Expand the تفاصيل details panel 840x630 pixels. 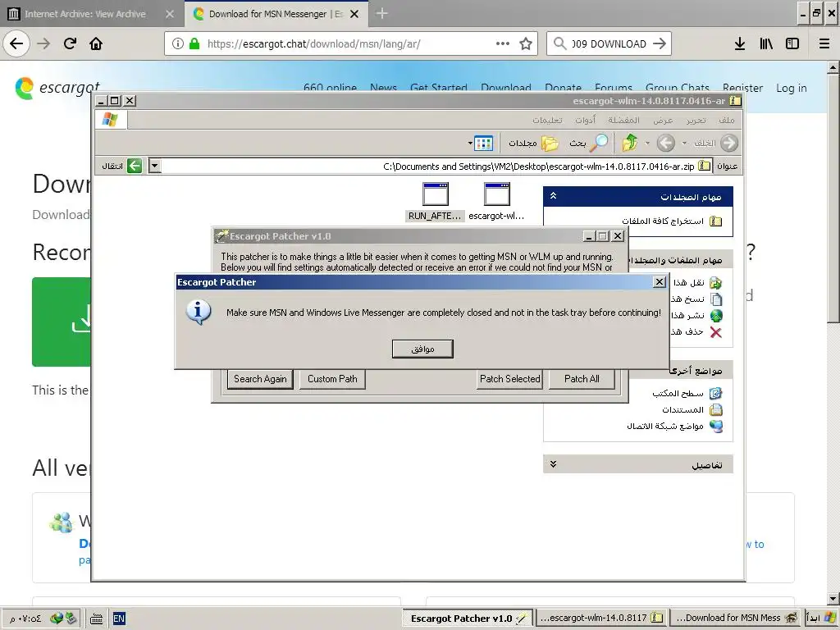[554, 464]
